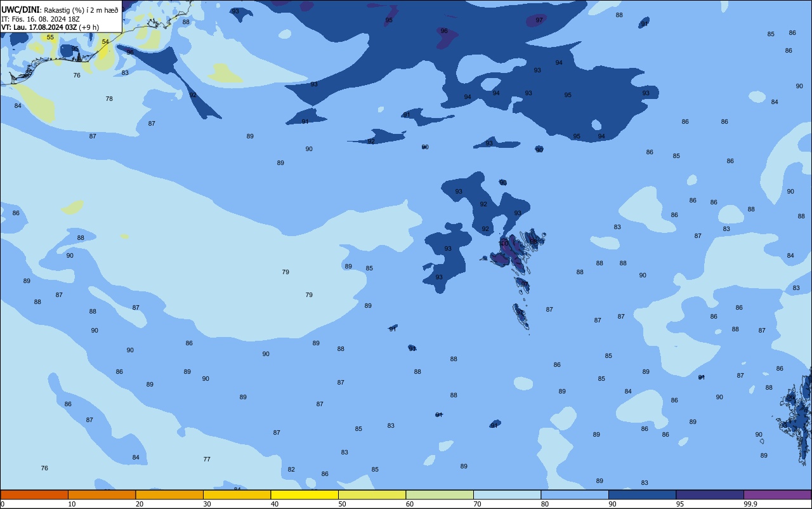
Task: Click the 30–40 golden legend swatch
Action: pyautogui.click(x=237, y=494)
